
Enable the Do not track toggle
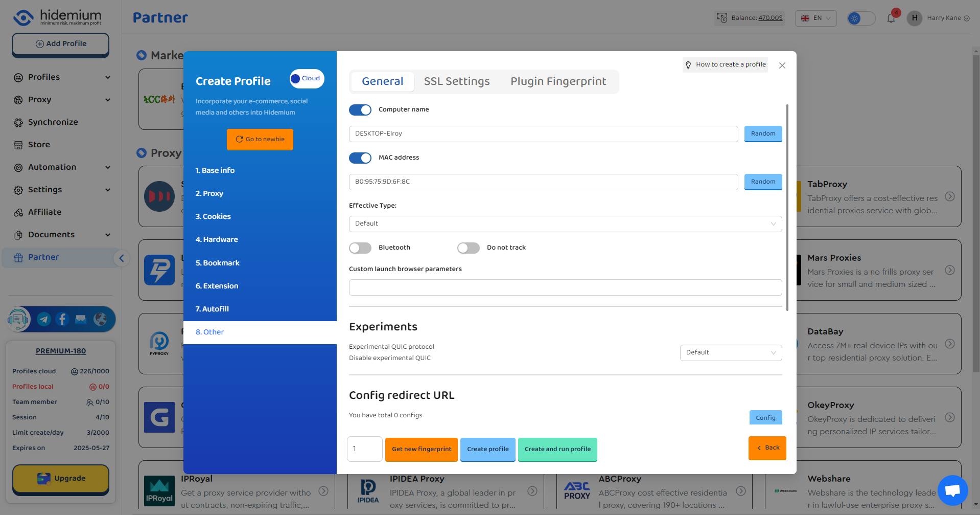pyautogui.click(x=468, y=248)
